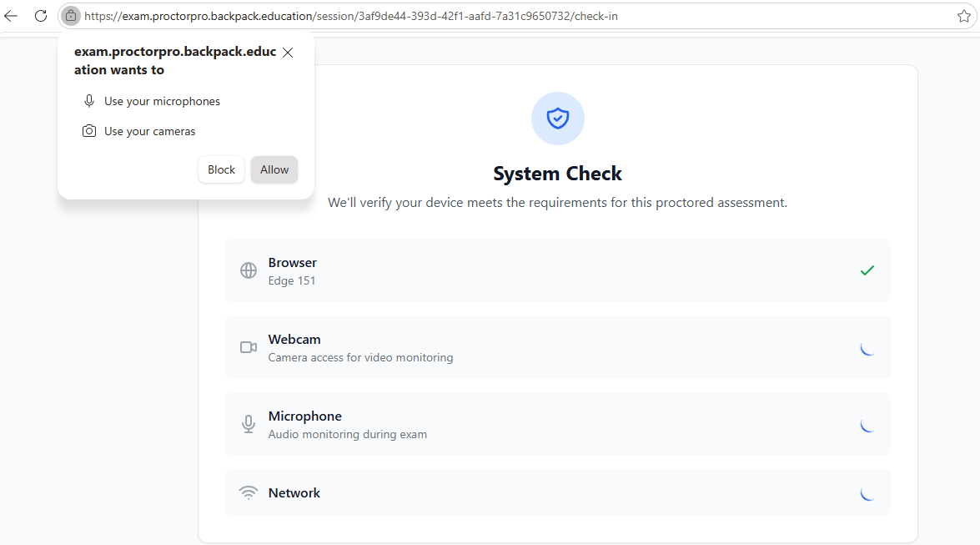Screen dimensions: 980x545
Task: Go back using the browser back arrow
Action: (11, 16)
